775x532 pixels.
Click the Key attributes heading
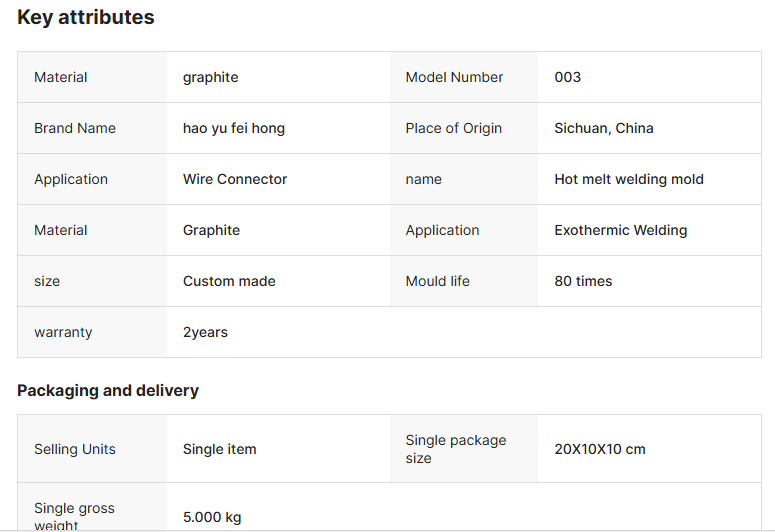(86, 17)
